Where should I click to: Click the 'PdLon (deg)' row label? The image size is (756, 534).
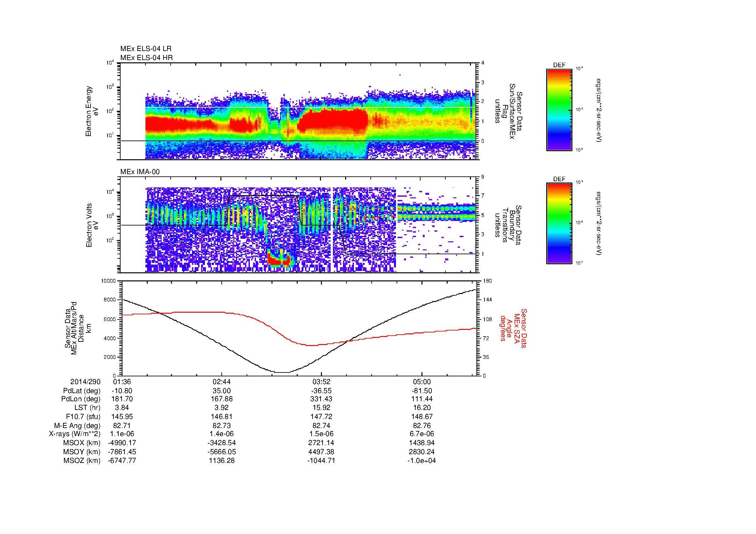click(x=81, y=399)
